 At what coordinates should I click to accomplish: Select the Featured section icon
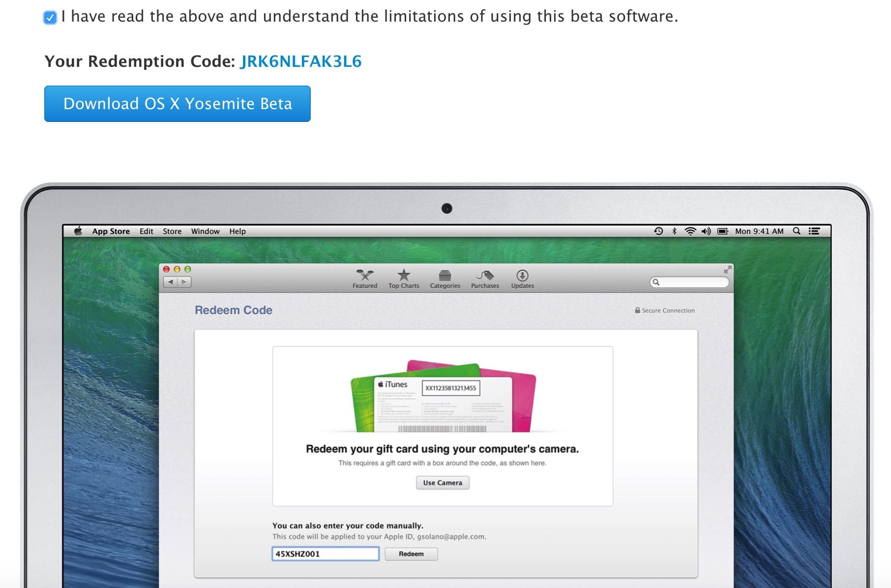(x=364, y=278)
